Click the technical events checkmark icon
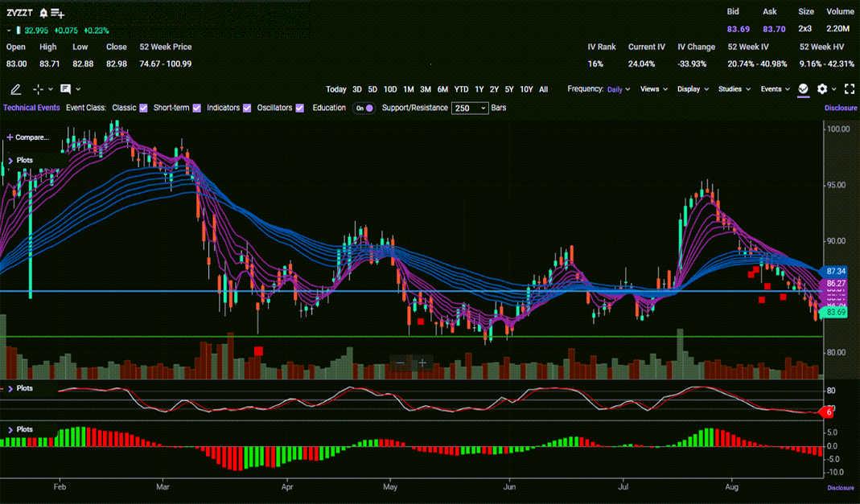 [803, 89]
